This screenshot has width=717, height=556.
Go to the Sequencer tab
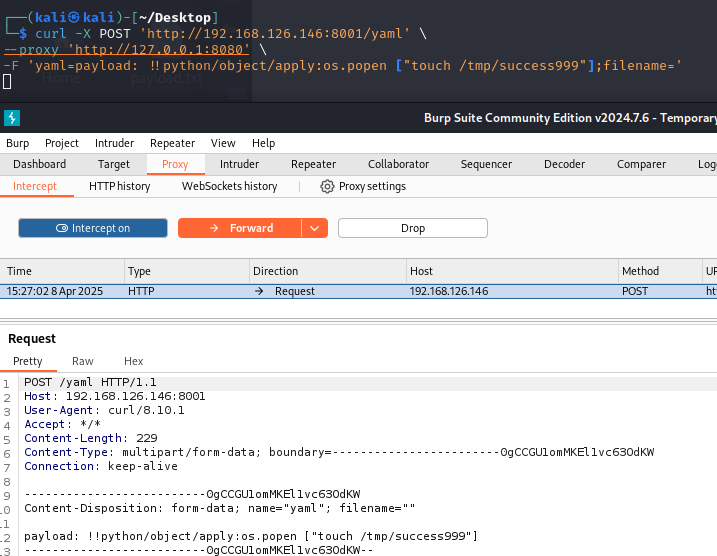(486, 164)
